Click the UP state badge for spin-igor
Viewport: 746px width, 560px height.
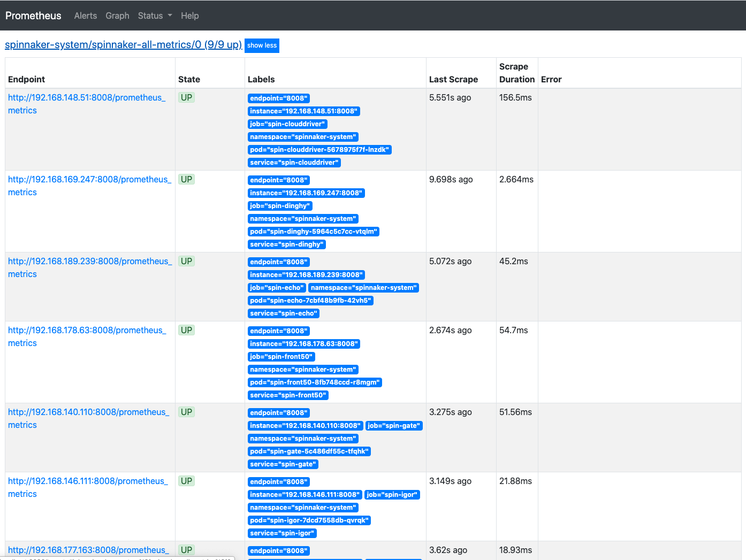tap(186, 481)
